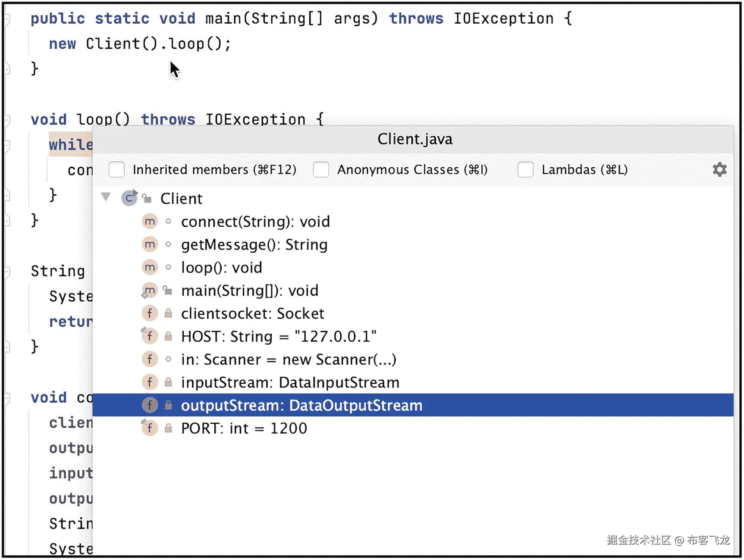Click the 'public' keyword in the editor
The image size is (744, 560).
58,19
